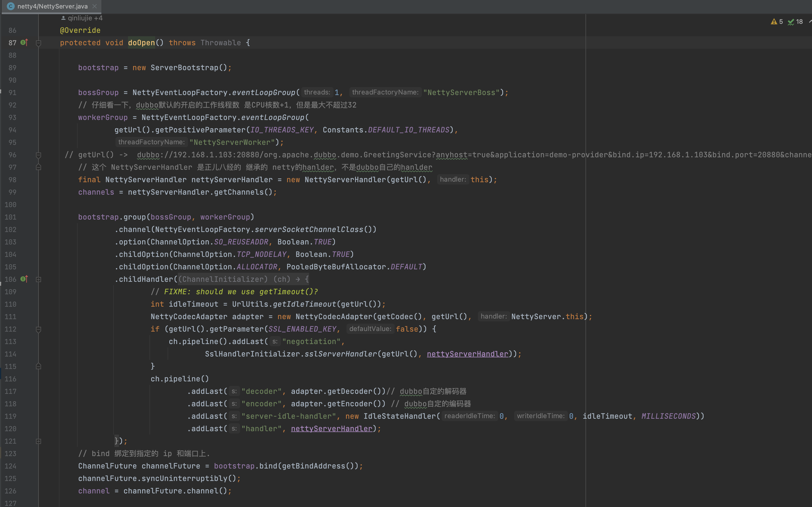Click the channel field on line 126
Image resolution: width=812 pixels, height=507 pixels.
[94, 491]
